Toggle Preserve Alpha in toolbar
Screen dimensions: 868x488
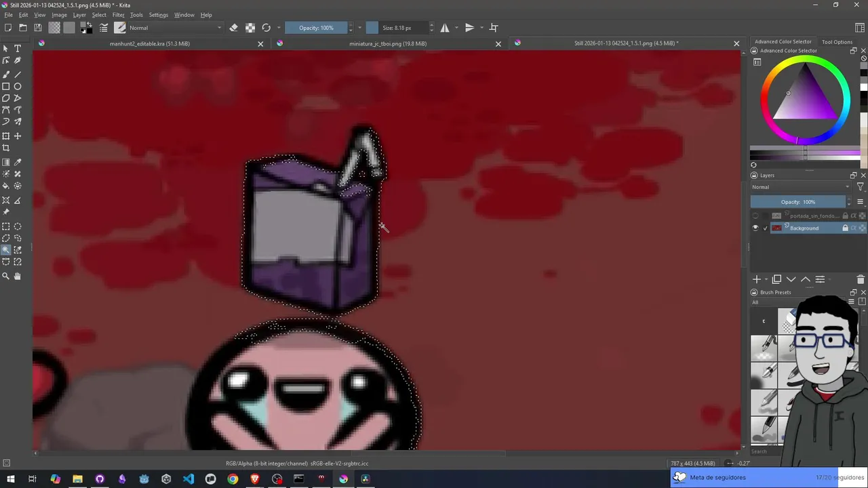[x=250, y=28]
